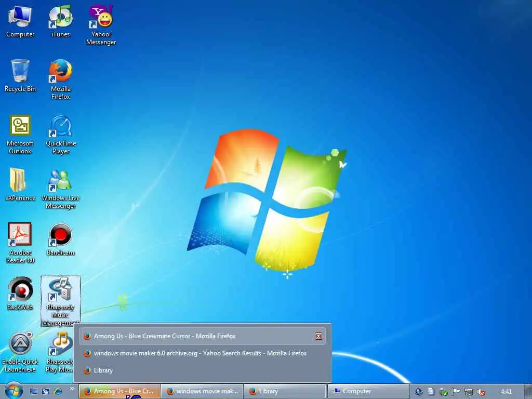
Task: Switch to Among Us taskbar button
Action: [x=120, y=391]
